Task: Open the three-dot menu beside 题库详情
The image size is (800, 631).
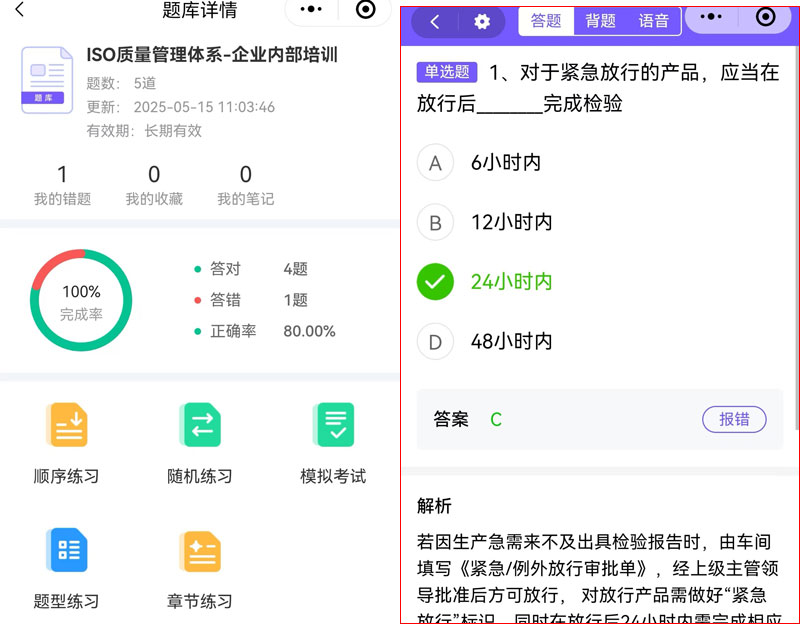Action: tap(311, 9)
